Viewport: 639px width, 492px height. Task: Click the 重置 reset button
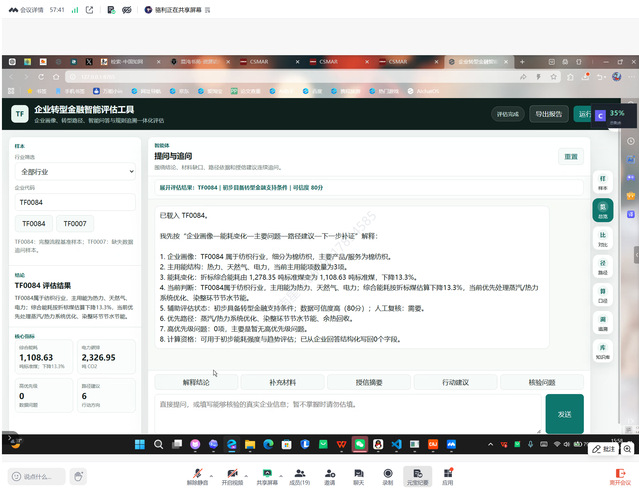571,157
